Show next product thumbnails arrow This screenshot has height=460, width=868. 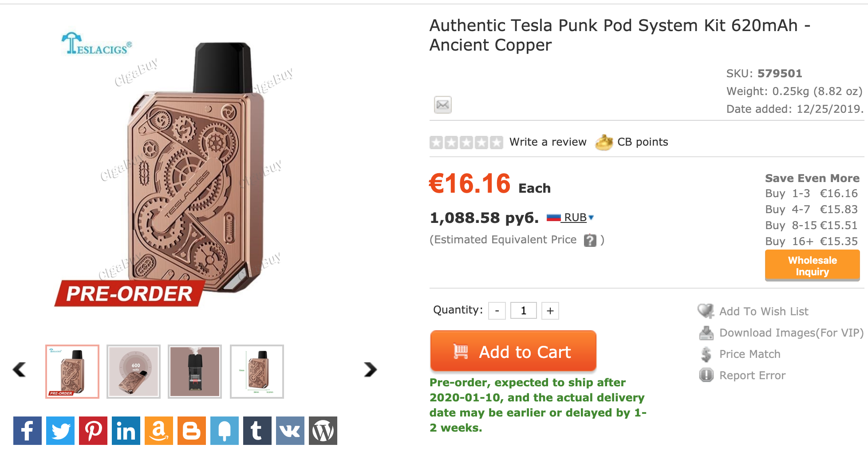[x=370, y=369]
